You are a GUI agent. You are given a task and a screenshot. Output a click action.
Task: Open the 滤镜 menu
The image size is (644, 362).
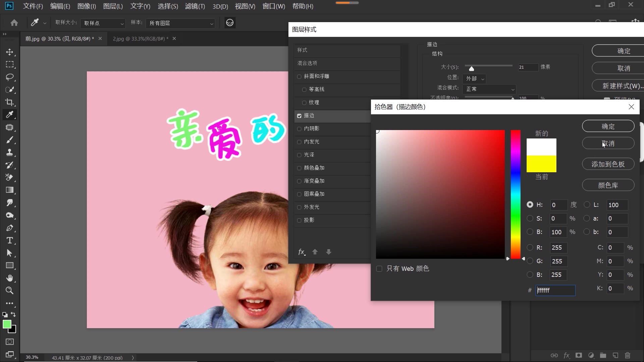(195, 6)
